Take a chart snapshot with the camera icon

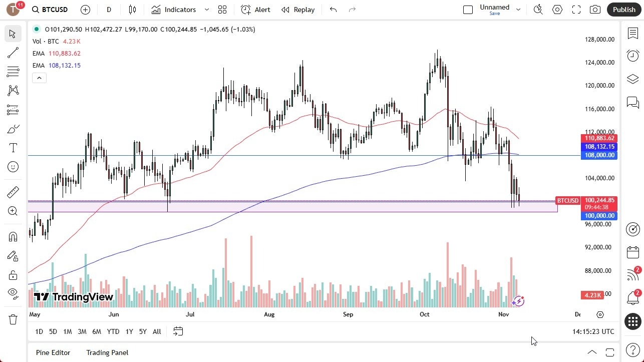pyautogui.click(x=595, y=9)
